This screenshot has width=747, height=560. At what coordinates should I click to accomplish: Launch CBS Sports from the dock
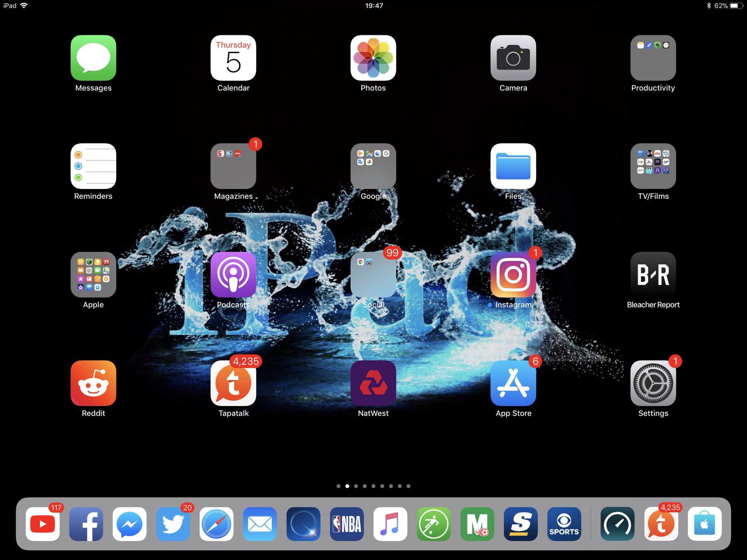pos(564,524)
